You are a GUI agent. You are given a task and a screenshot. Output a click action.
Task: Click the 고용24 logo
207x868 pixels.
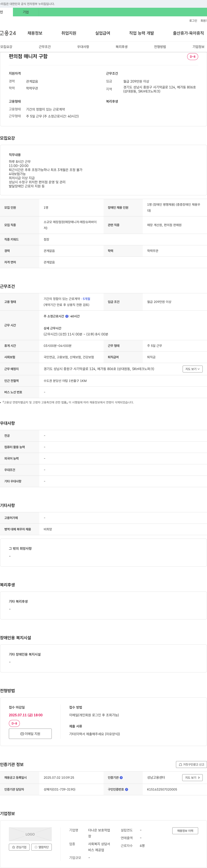(x=8, y=33)
